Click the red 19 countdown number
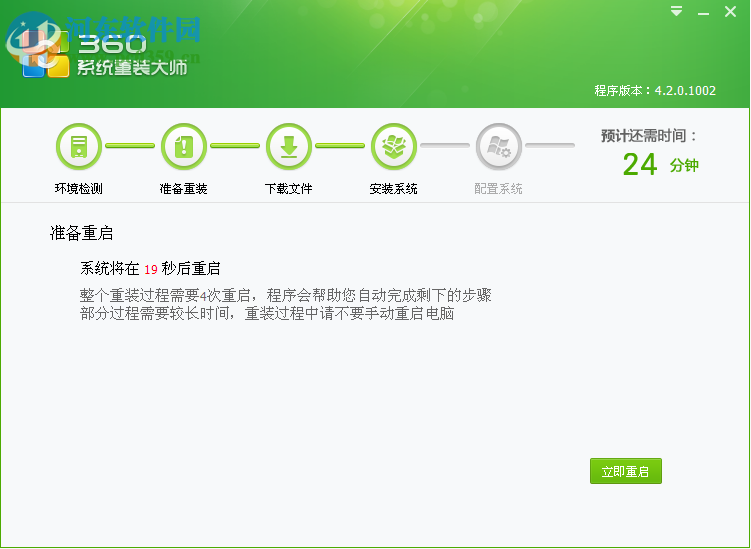 pyautogui.click(x=151, y=269)
